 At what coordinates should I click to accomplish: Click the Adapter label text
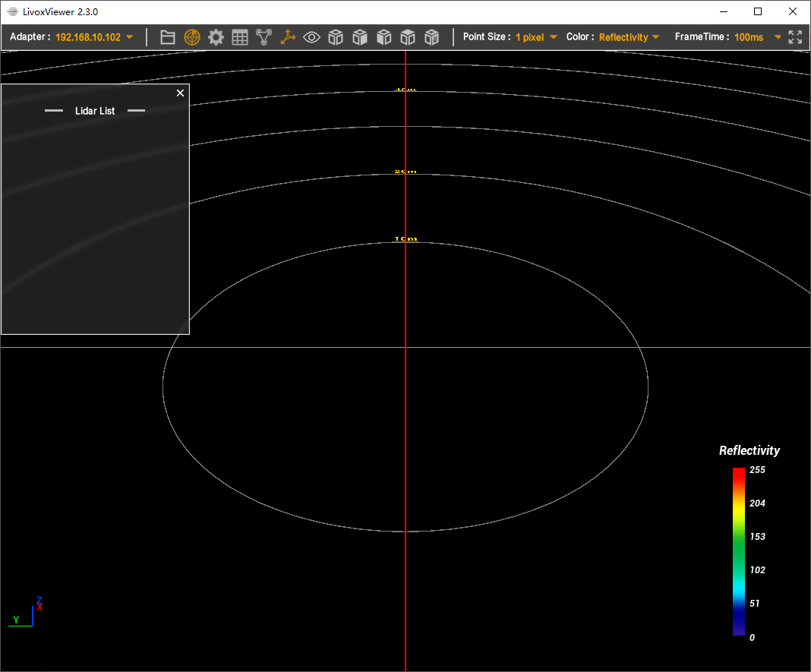30,36
